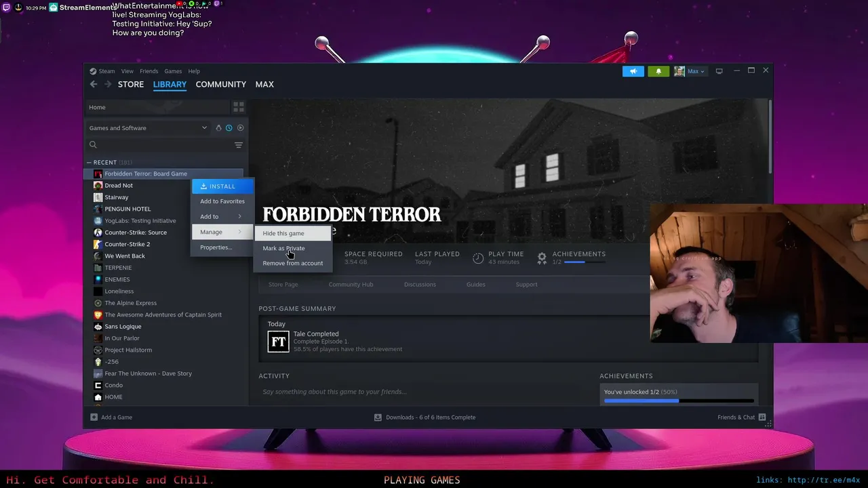Viewport: 868px width, 488px height.
Task: Go to the COMMUNITY tab
Action: click(x=220, y=84)
